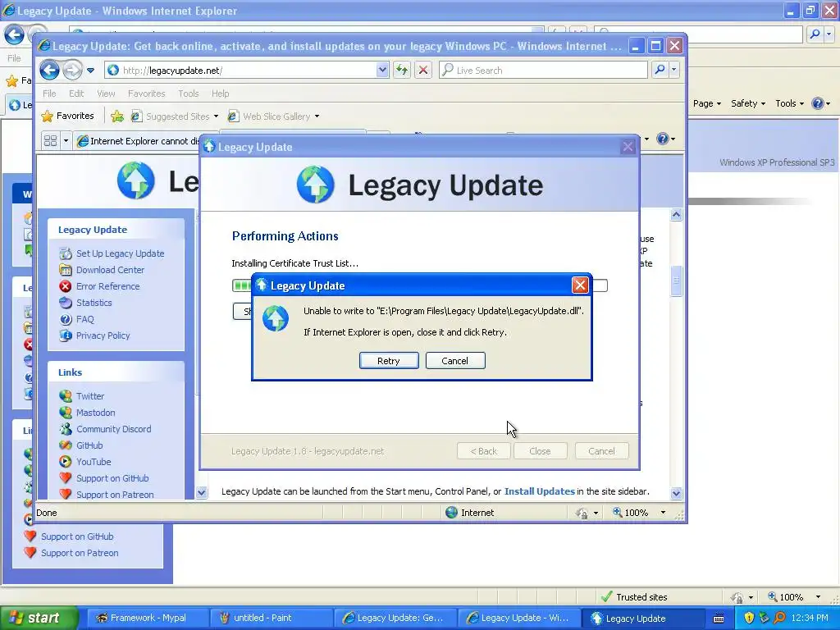The width and height of the screenshot is (840, 630).
Task: Click the YouTube link icon
Action: pos(66,462)
